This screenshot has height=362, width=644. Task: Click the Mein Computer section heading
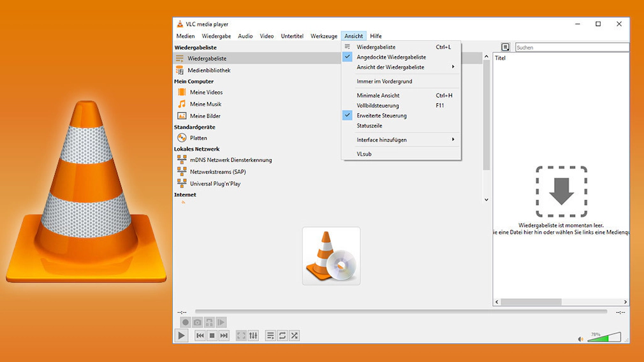point(194,82)
